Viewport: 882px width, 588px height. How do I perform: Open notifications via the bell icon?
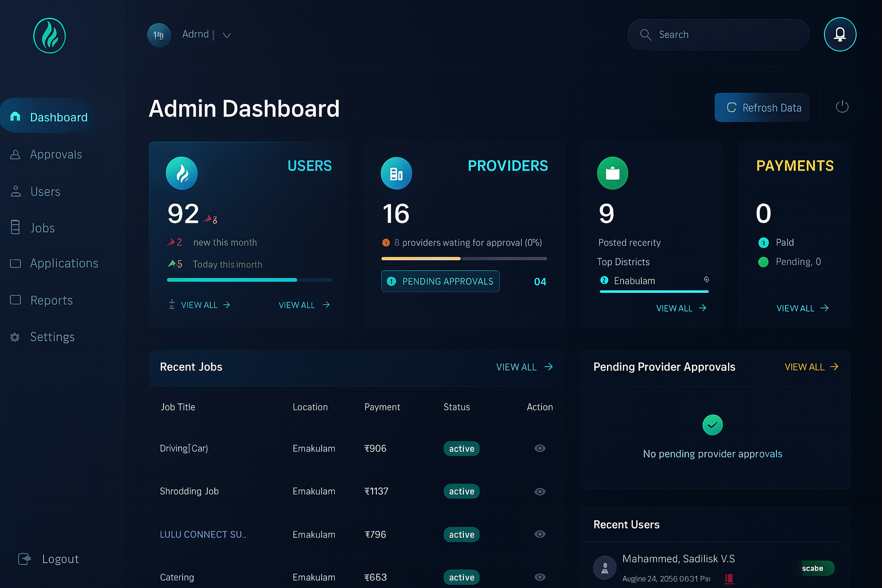point(840,34)
